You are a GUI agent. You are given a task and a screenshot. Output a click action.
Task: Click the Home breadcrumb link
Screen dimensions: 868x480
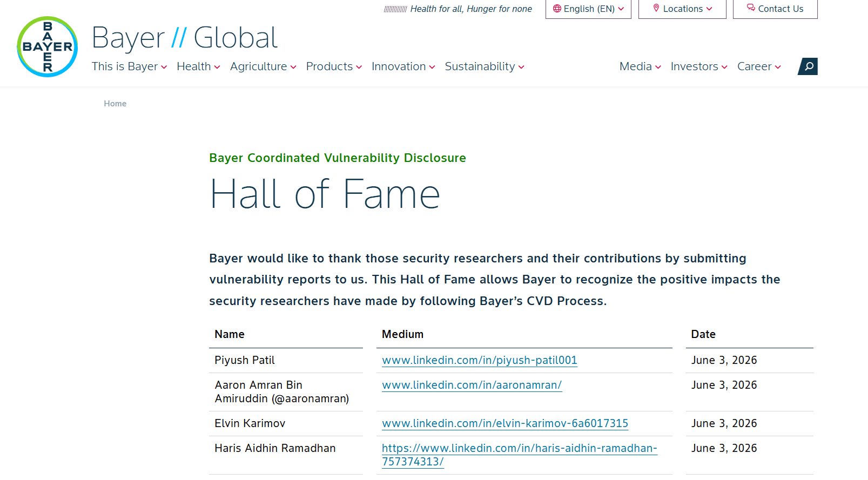pos(115,104)
